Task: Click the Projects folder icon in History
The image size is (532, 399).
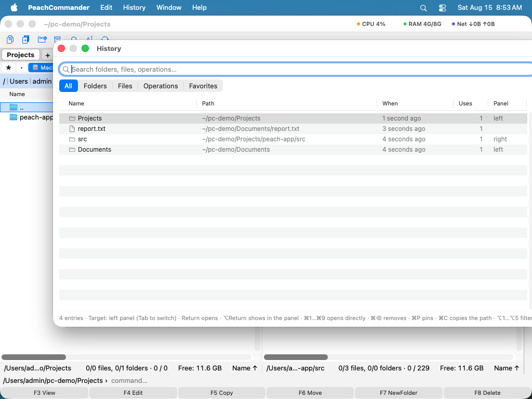Action: [x=72, y=118]
